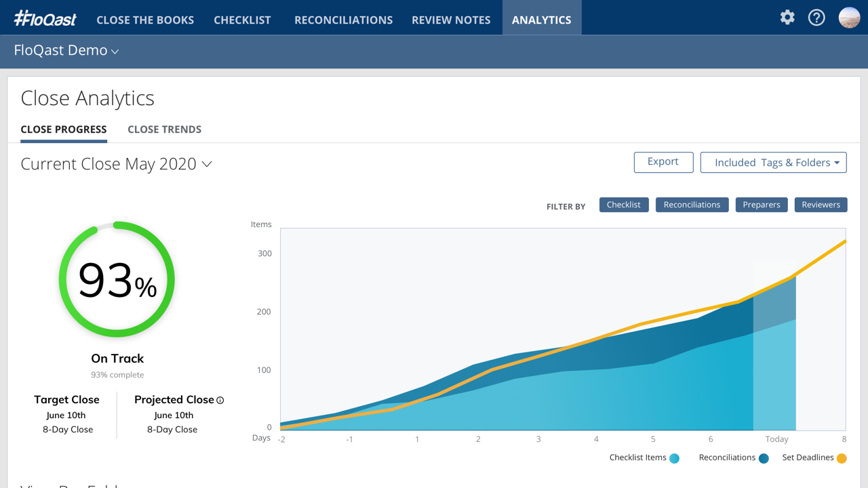Open the user profile avatar
This screenshot has height=488, width=868.
(x=849, y=18)
